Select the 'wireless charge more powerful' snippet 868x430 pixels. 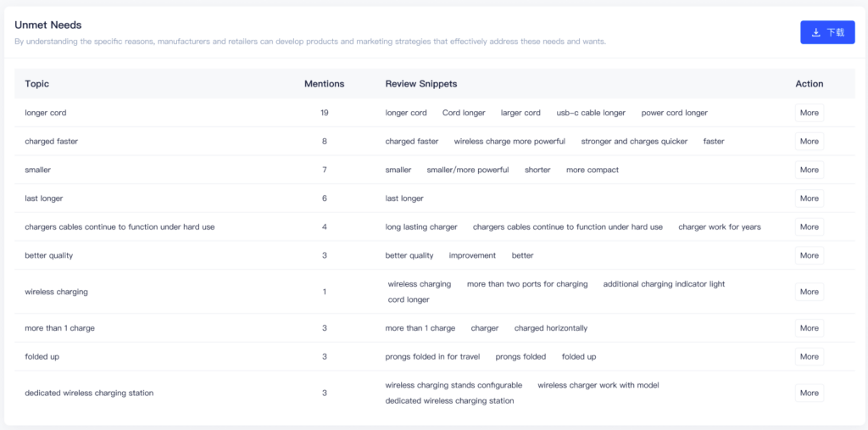509,142
